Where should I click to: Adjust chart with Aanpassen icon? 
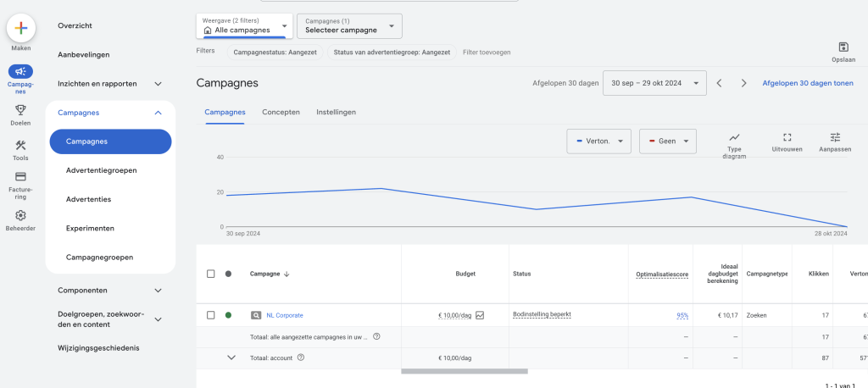(x=835, y=137)
